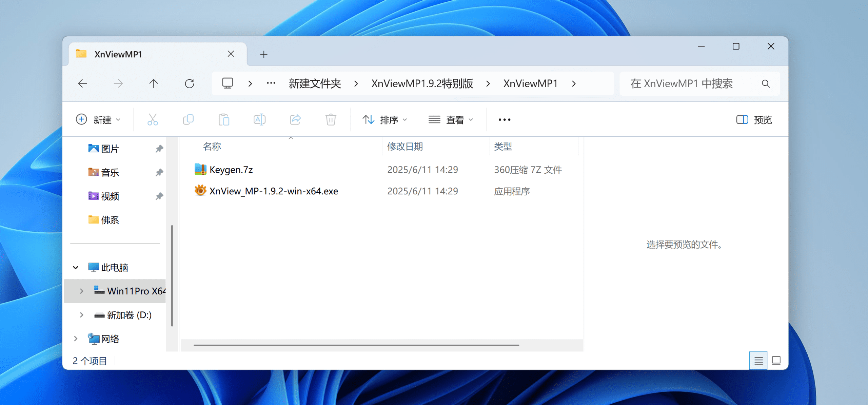
Task: Click the Paste clipboard icon
Action: pyautogui.click(x=224, y=120)
